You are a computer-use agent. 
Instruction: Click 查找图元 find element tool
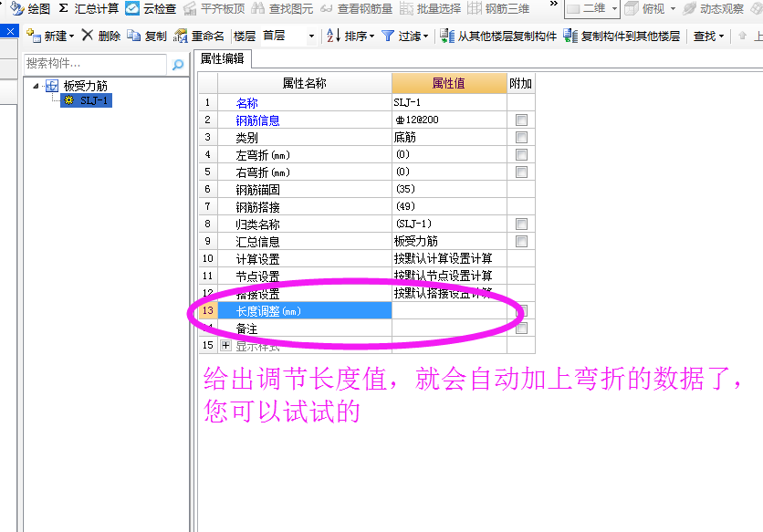[282, 8]
